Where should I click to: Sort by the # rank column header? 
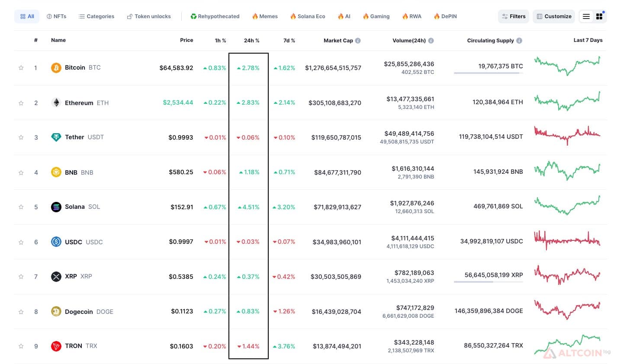[36, 40]
